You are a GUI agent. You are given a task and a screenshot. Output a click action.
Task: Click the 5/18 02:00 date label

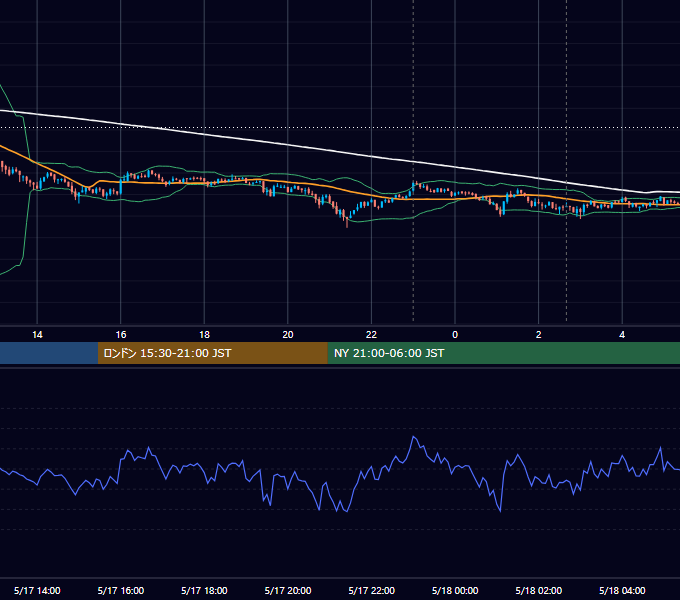[539, 590]
